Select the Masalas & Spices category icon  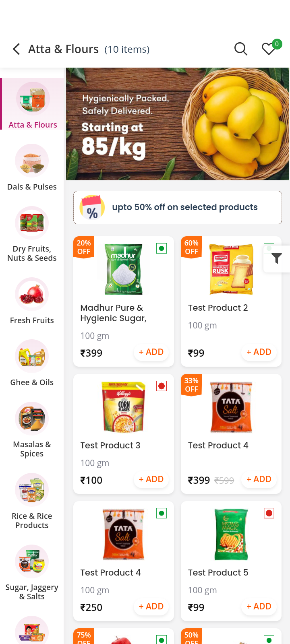pyautogui.click(x=32, y=419)
